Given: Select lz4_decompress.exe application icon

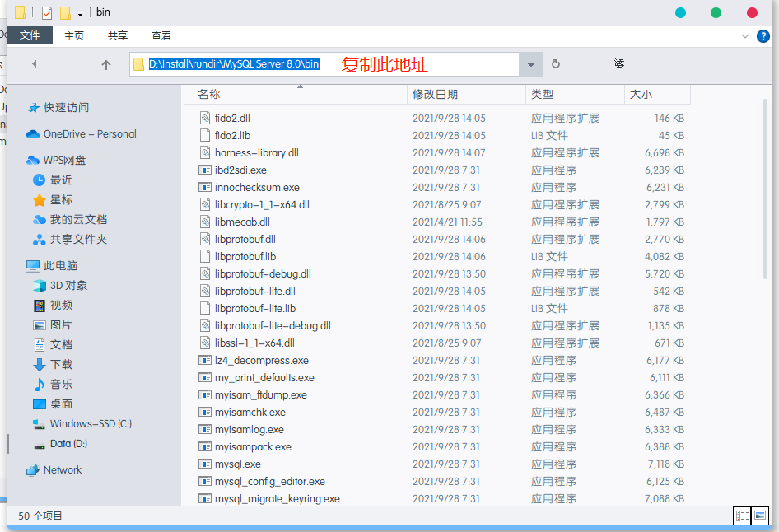Looking at the screenshot, I should 205,360.
